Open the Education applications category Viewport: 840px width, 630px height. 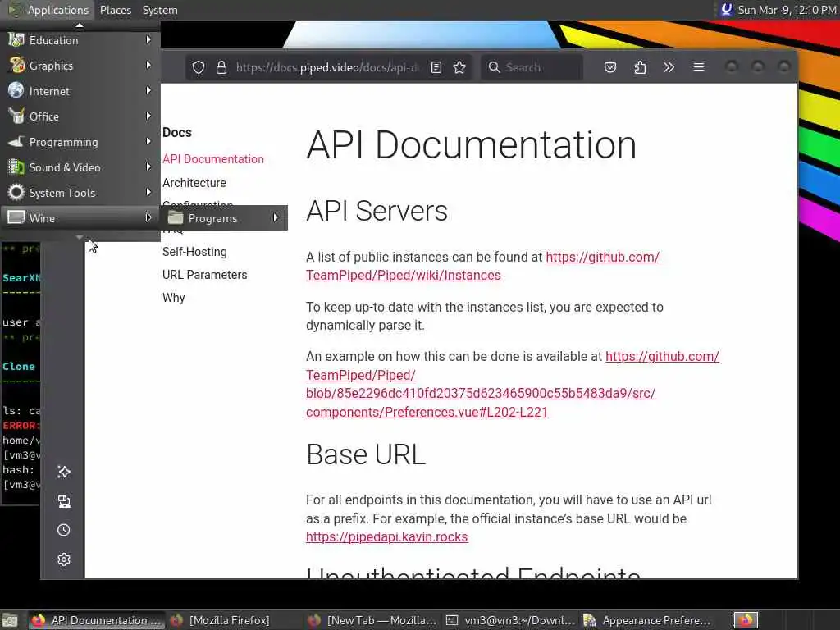pos(80,40)
